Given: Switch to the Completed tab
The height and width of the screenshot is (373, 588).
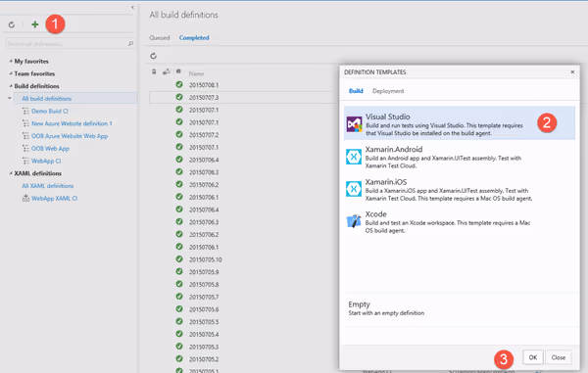Looking at the screenshot, I should click(194, 38).
